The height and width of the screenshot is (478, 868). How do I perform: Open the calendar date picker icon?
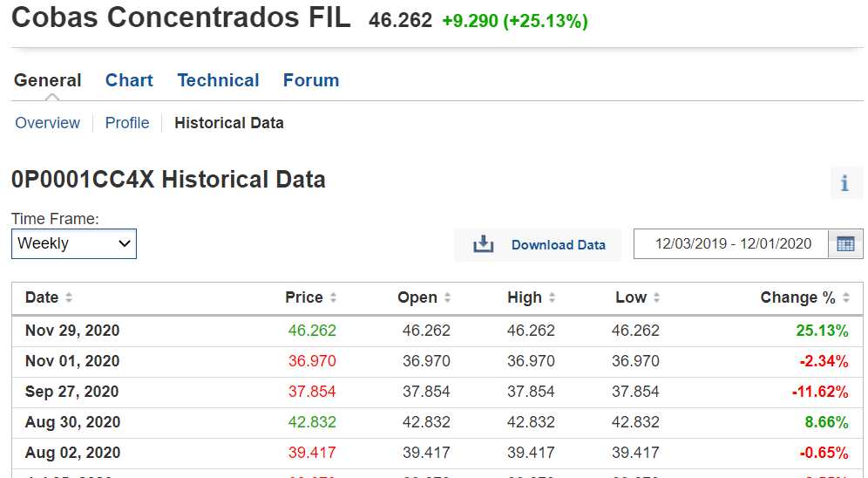coord(844,244)
